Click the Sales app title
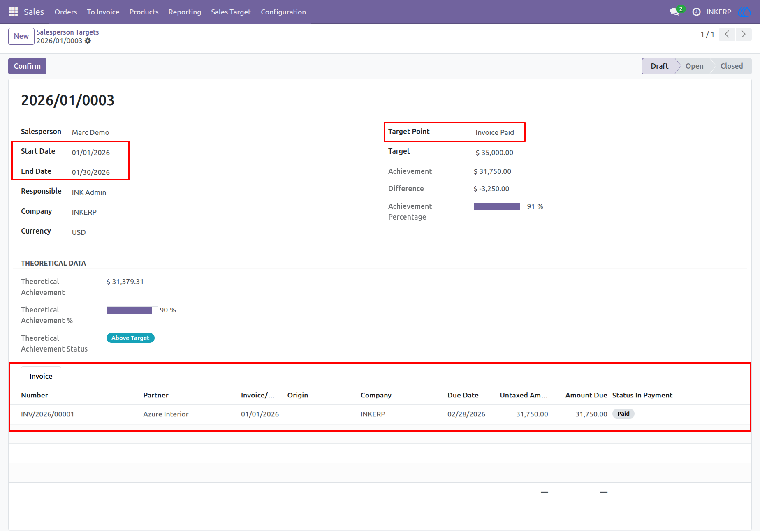Screen dimensions: 760x532 tap(34, 12)
